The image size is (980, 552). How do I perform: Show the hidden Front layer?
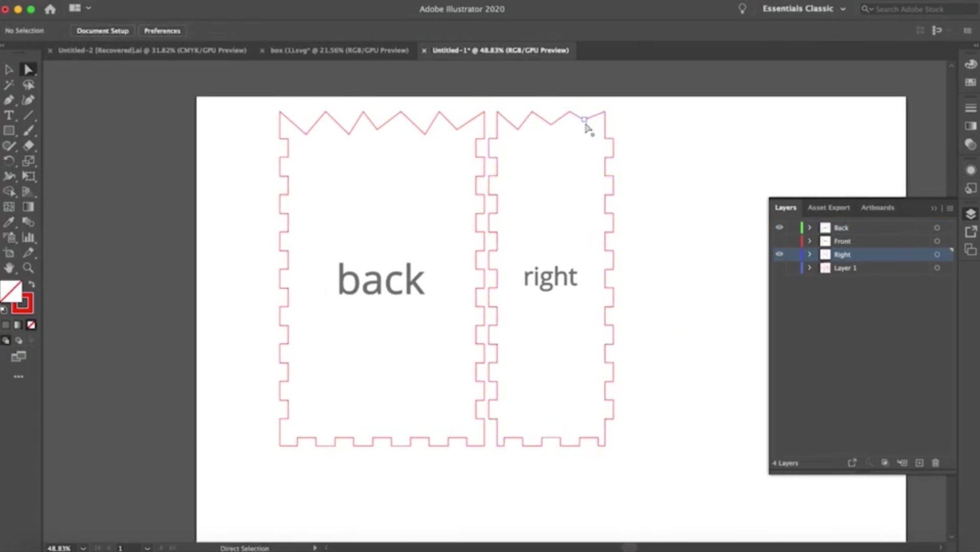(779, 241)
